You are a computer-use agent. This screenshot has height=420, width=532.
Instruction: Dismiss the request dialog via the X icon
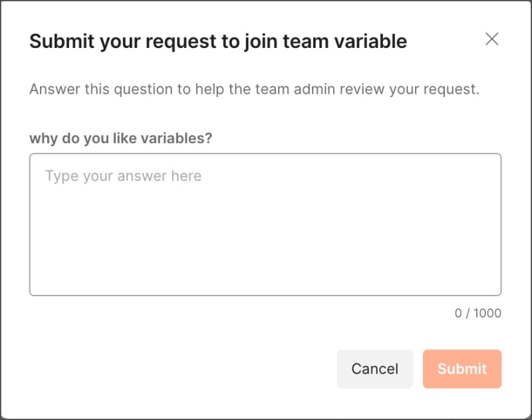tap(492, 39)
